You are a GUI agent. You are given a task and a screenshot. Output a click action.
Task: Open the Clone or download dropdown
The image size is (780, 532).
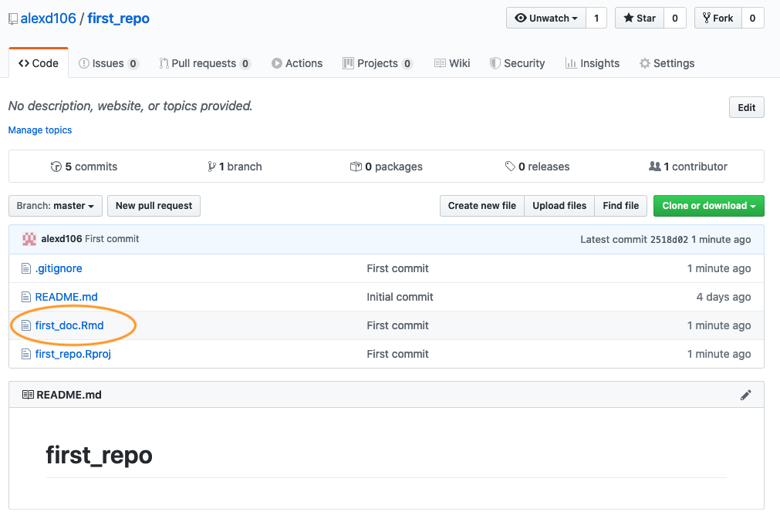[708, 206]
